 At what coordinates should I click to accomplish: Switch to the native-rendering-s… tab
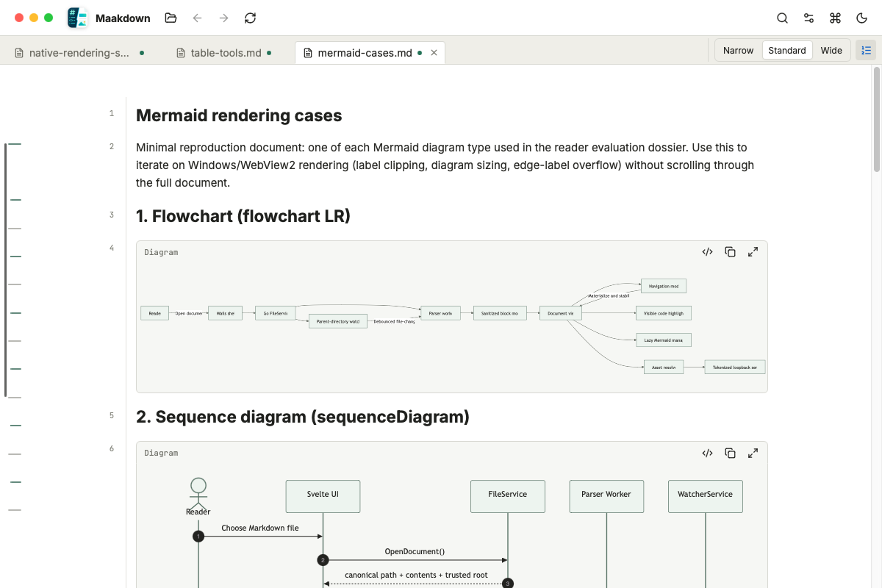[79, 53]
